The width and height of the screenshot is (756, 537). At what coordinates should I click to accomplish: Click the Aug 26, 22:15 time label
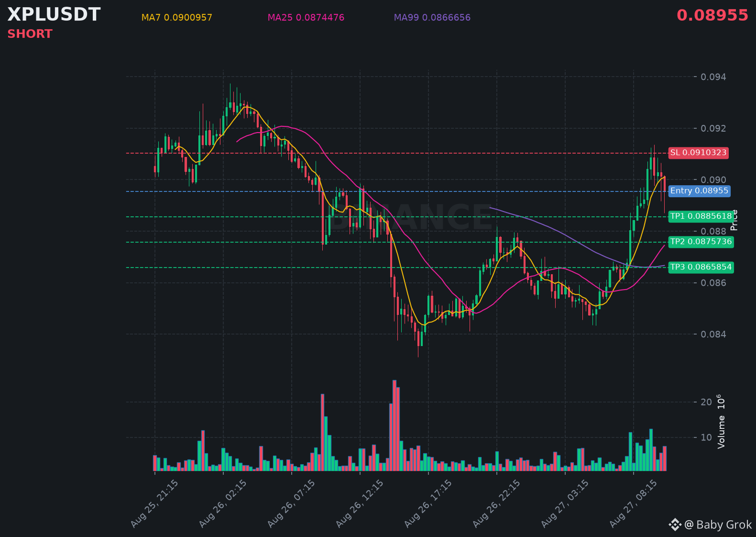(x=496, y=503)
